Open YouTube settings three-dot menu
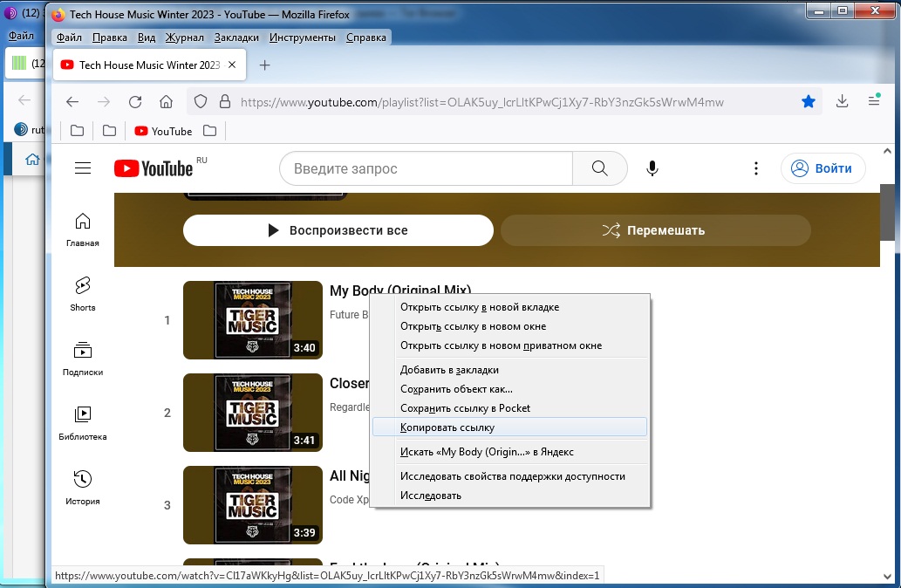The image size is (901, 588). click(756, 168)
